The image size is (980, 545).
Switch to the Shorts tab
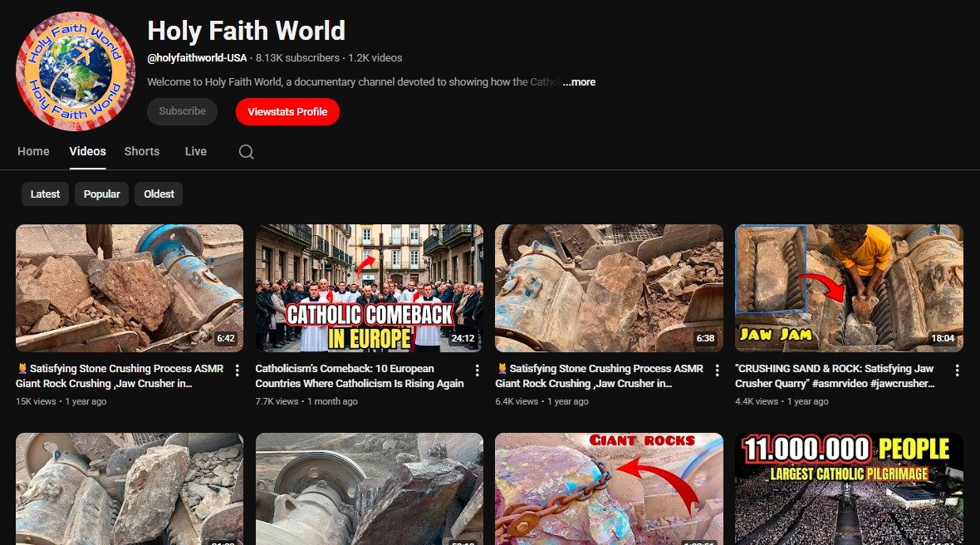pyautogui.click(x=142, y=151)
